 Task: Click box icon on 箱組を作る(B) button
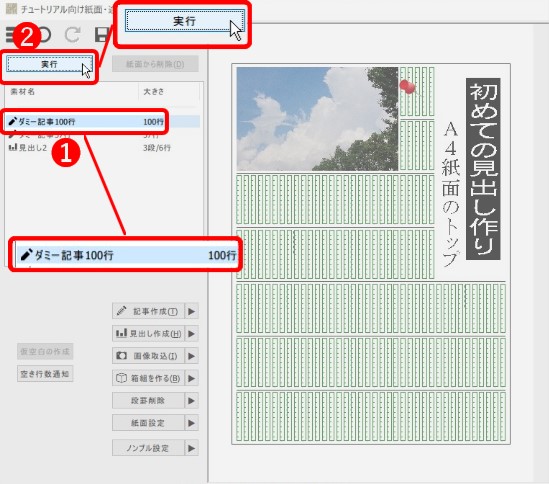(121, 378)
